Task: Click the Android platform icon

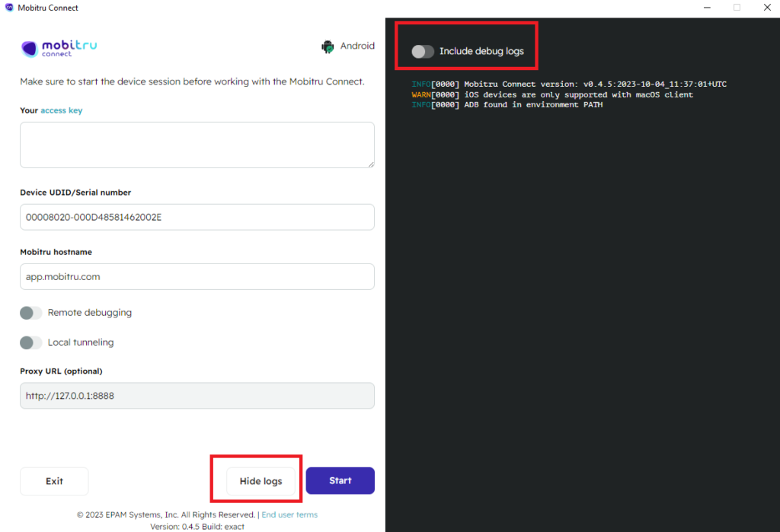Action: coord(328,46)
